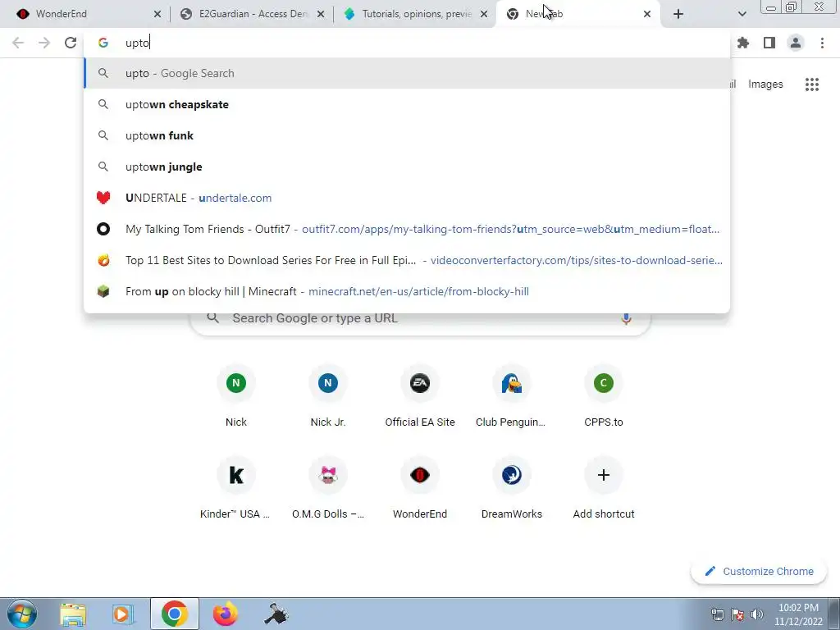This screenshot has width=840, height=630.
Task: Launch Firefox from the taskbar
Action: pos(226,614)
